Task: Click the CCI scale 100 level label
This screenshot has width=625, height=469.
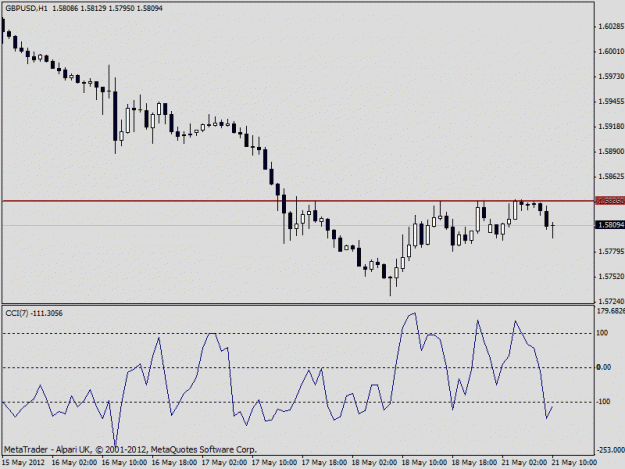Action: [x=602, y=333]
